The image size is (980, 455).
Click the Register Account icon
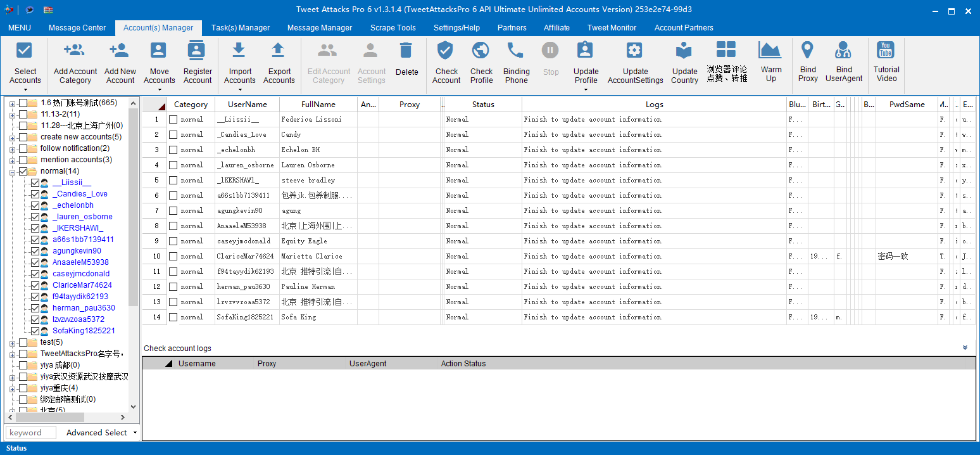pyautogui.click(x=197, y=50)
